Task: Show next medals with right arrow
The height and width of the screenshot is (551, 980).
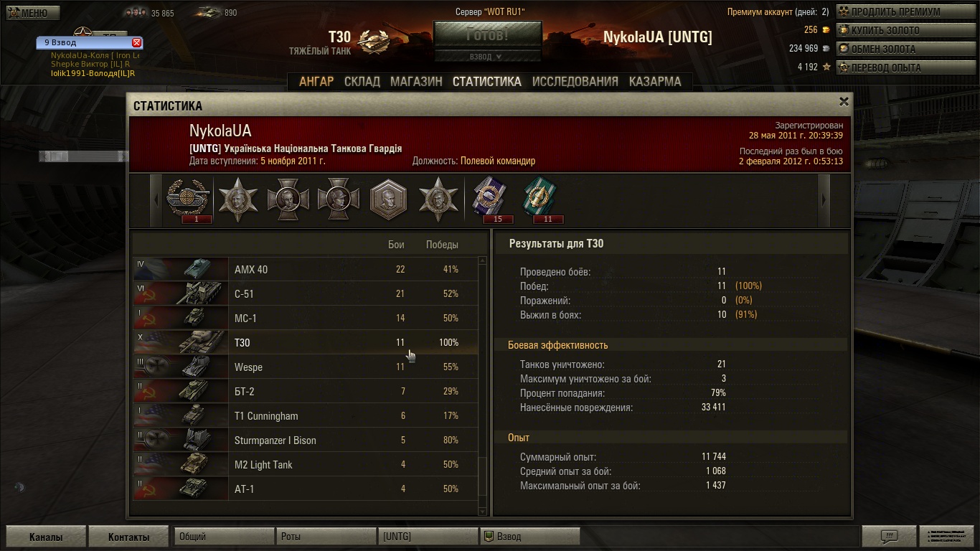Action: click(824, 199)
